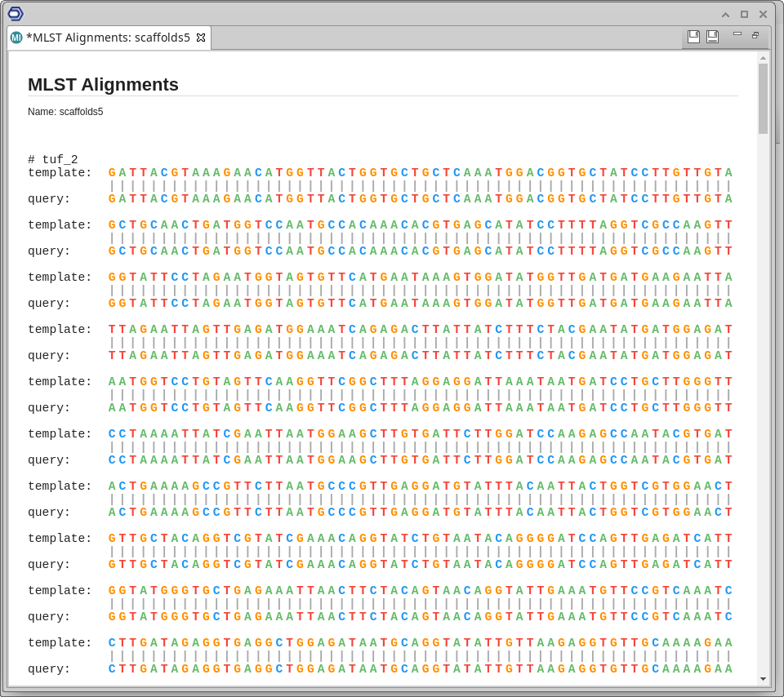Click the application logo in the title bar
784x697 pixels.
click(x=16, y=13)
